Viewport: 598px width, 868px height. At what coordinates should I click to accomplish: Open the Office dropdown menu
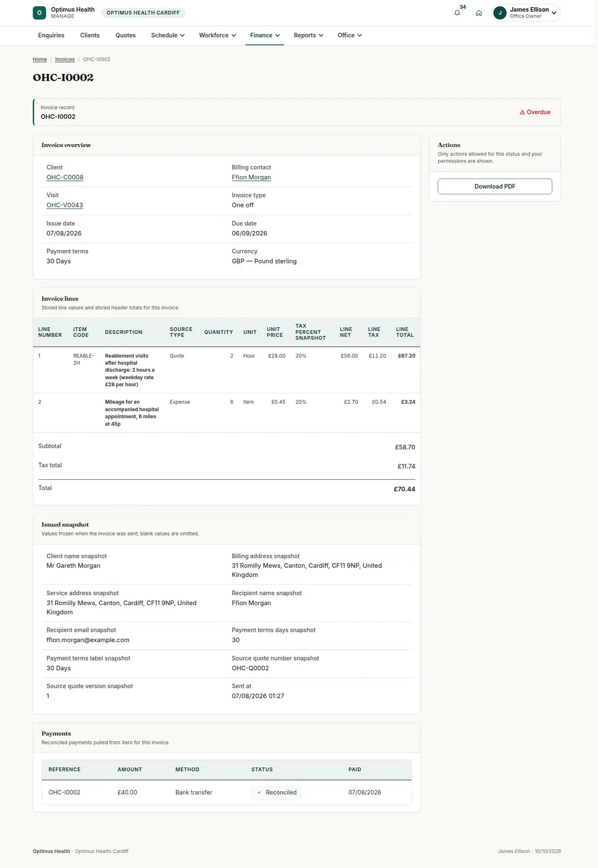click(x=349, y=35)
